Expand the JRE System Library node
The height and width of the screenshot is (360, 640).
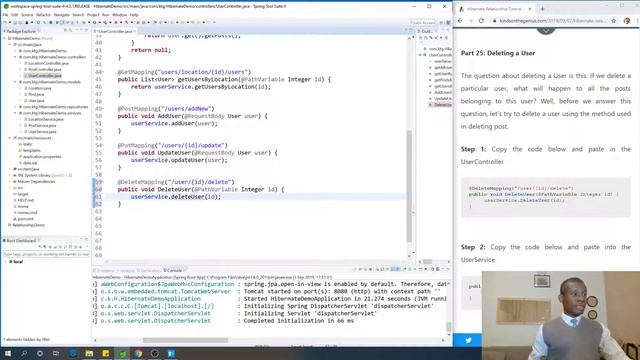pos(10,175)
